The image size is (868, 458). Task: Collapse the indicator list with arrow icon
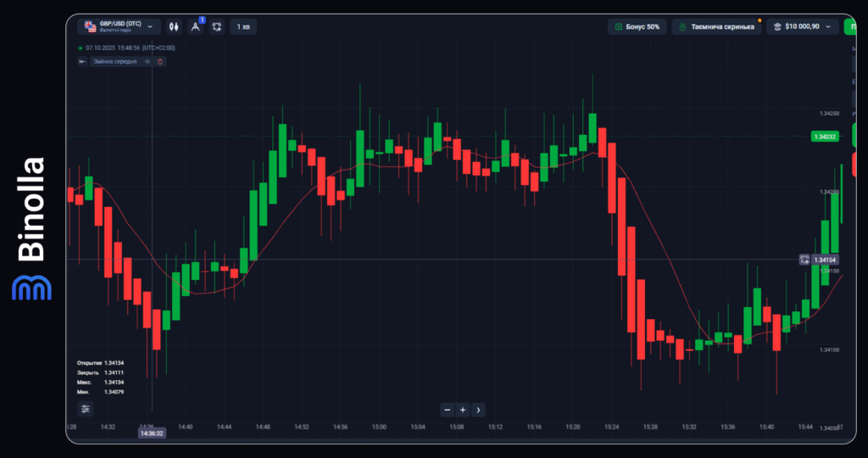[x=82, y=62]
